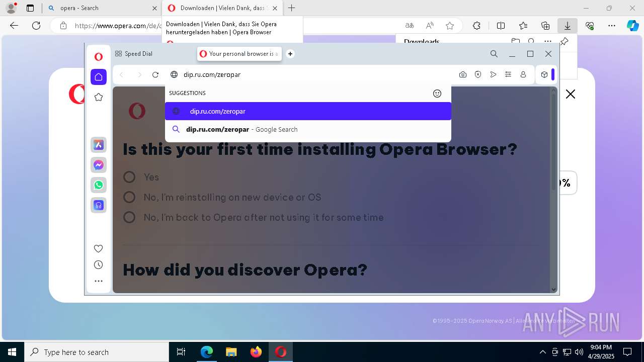Open Opera Easy Setup sliders icon
The image size is (644, 362).
[508, 74]
